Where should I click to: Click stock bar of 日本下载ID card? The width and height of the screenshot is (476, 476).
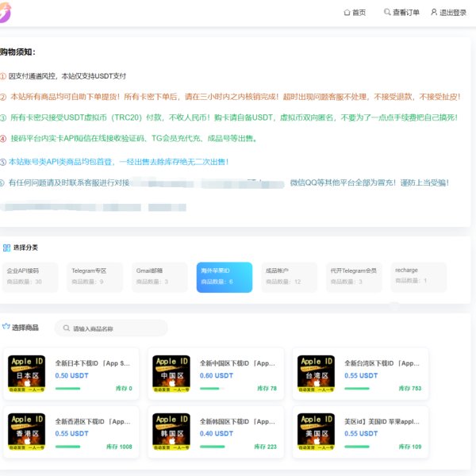click(x=67, y=388)
